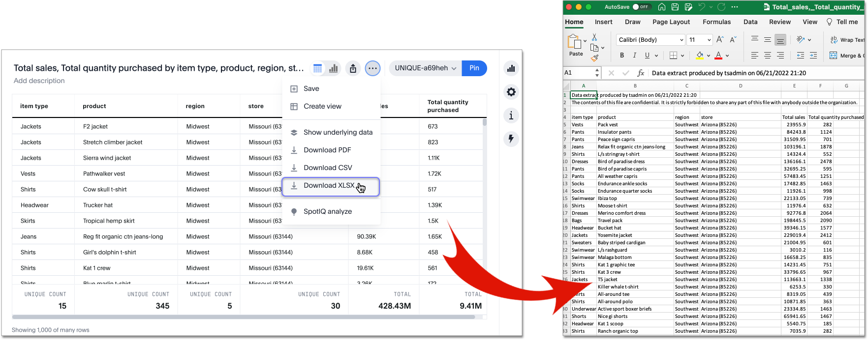Click the Excel save icon in title bar
The image size is (868, 345).
coord(675,7)
